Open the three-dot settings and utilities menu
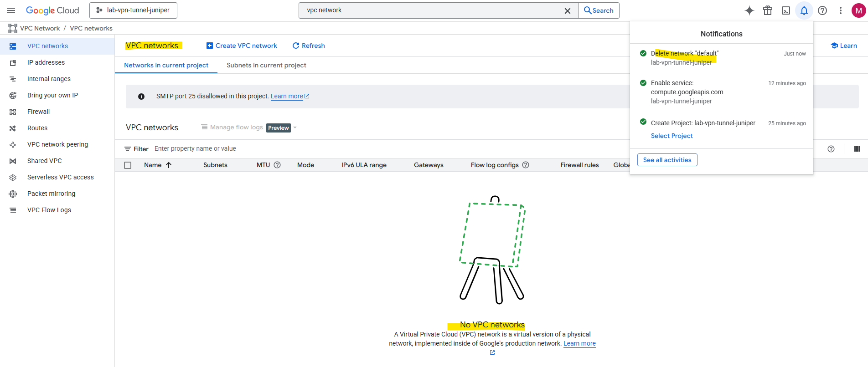 coord(841,10)
